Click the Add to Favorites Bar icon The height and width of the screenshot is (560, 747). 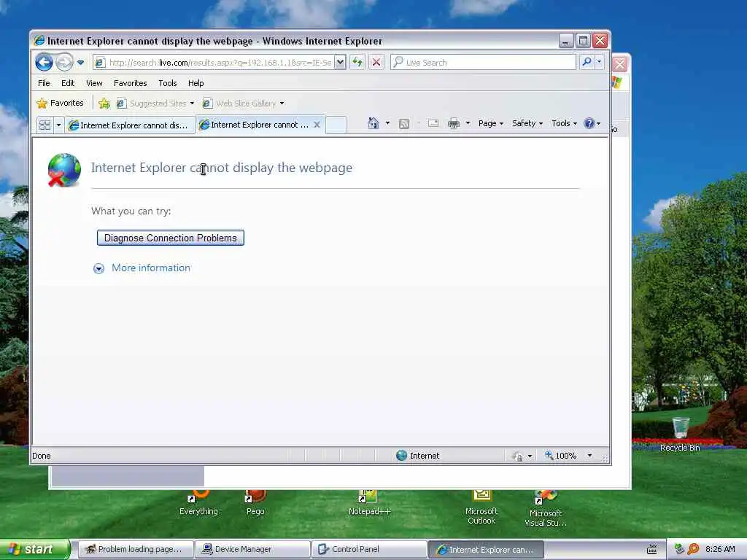click(x=104, y=103)
